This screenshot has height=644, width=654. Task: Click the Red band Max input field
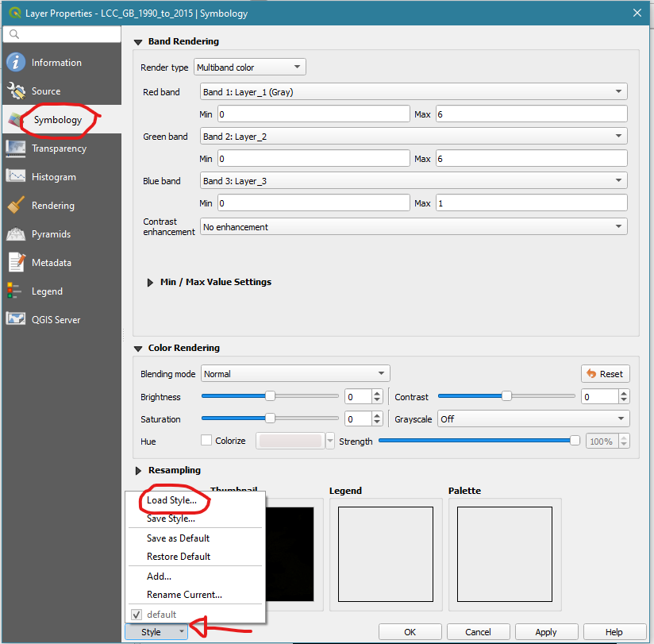[530, 114]
